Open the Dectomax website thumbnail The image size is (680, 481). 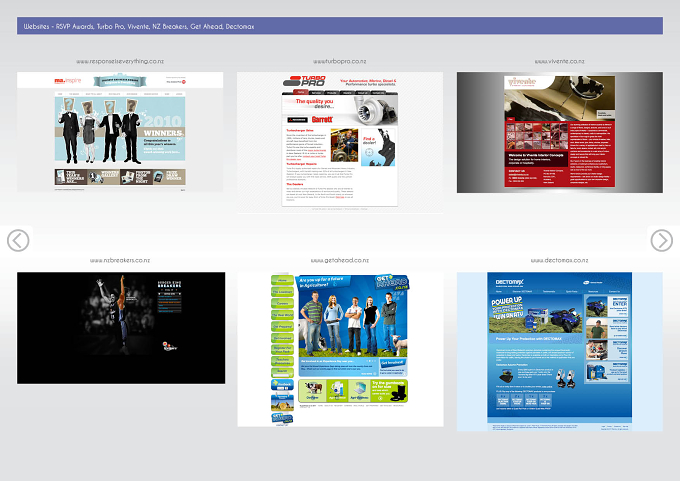tap(560, 352)
